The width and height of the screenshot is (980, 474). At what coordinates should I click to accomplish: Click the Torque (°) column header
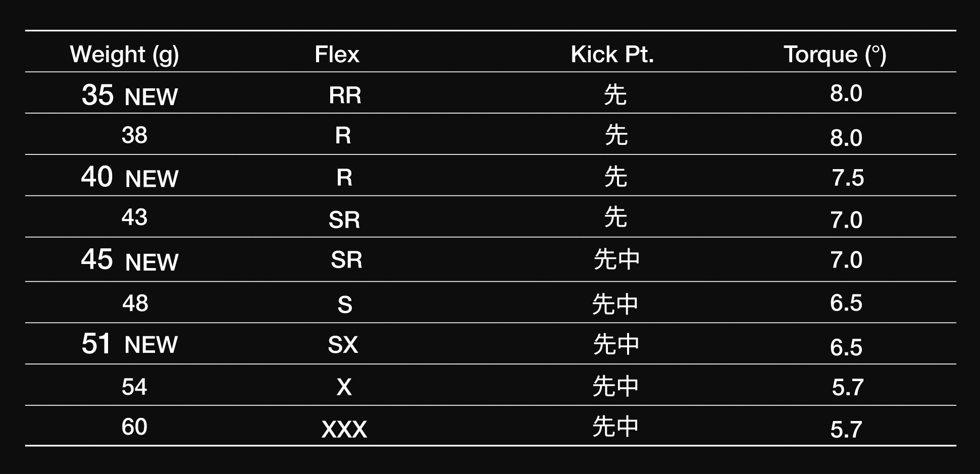coord(835,55)
